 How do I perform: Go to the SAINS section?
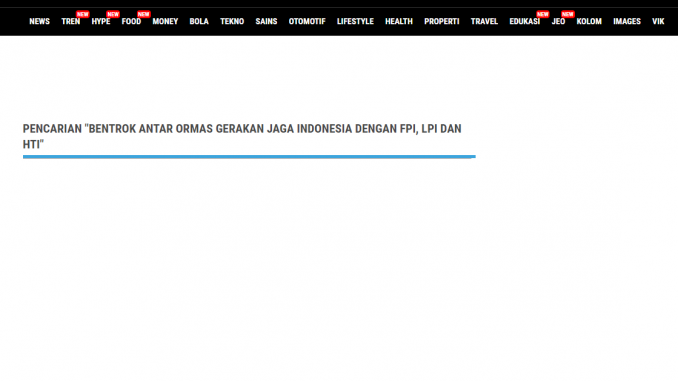(x=266, y=21)
